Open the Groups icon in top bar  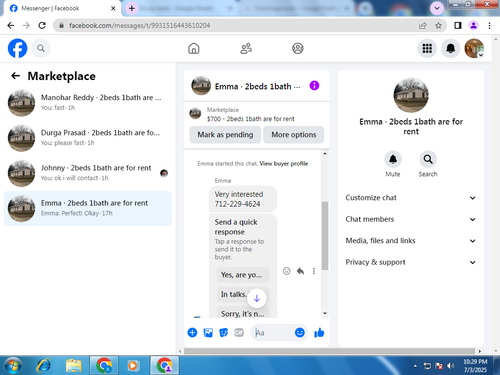point(298,48)
